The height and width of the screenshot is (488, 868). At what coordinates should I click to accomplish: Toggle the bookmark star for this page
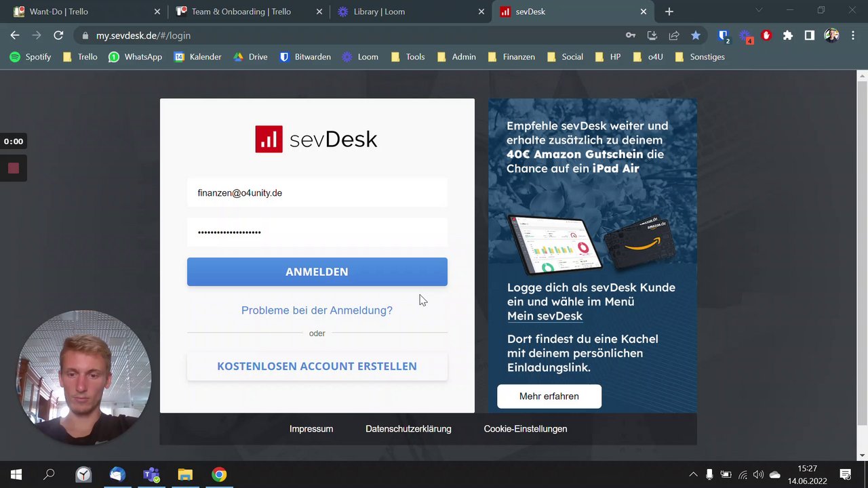[696, 35]
